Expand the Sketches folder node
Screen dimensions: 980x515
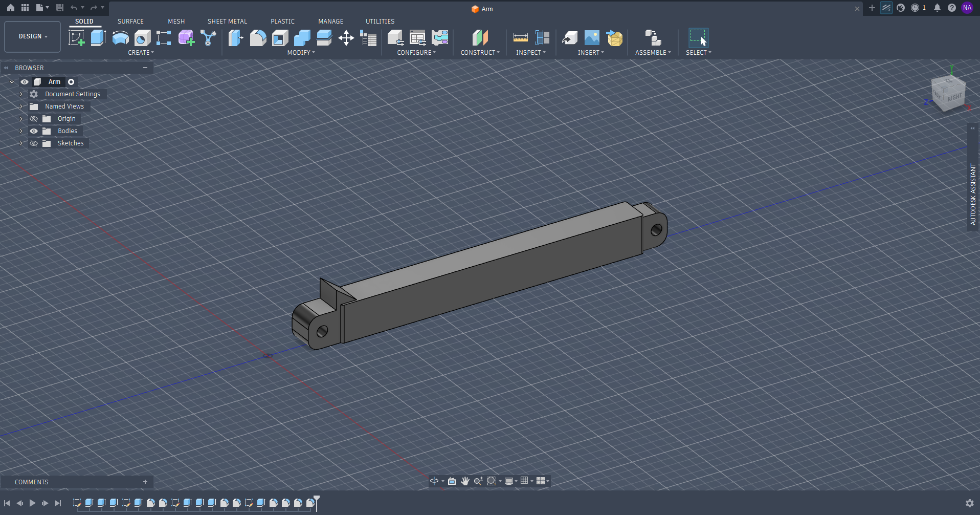[21, 143]
